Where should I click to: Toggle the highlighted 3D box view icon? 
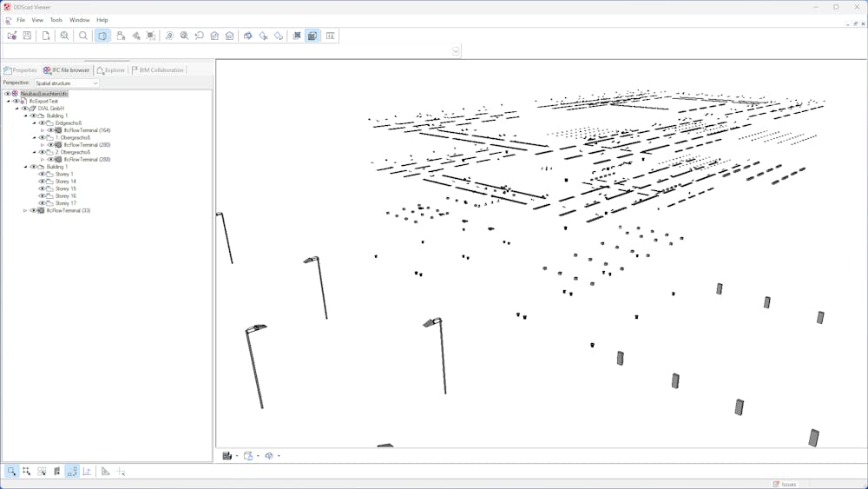[102, 36]
